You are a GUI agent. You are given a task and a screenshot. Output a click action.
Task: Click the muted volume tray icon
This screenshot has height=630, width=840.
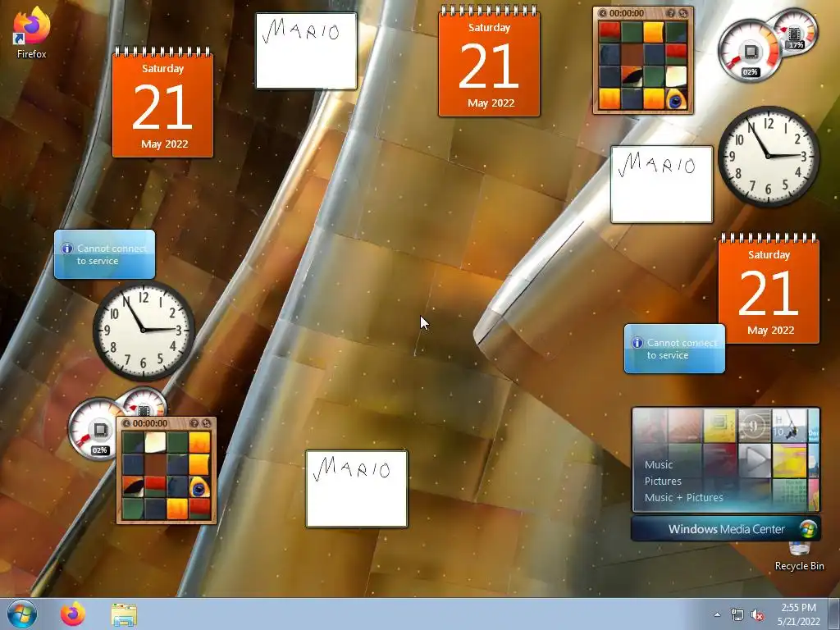[x=757, y=615]
